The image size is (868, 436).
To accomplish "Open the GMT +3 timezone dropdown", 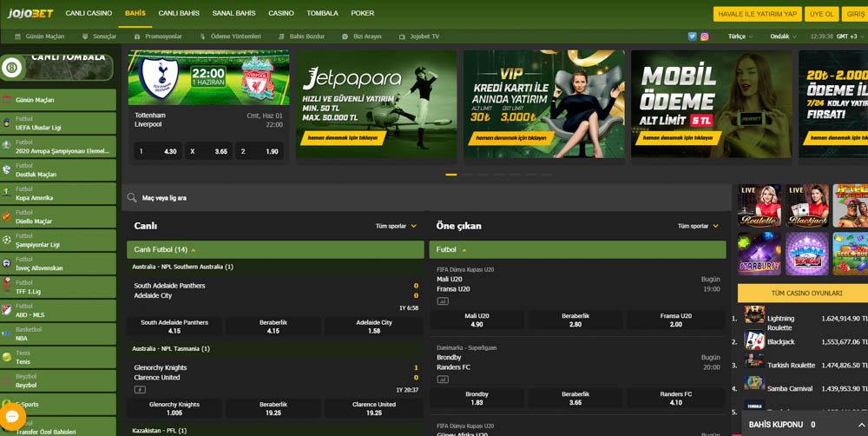I will (850, 36).
